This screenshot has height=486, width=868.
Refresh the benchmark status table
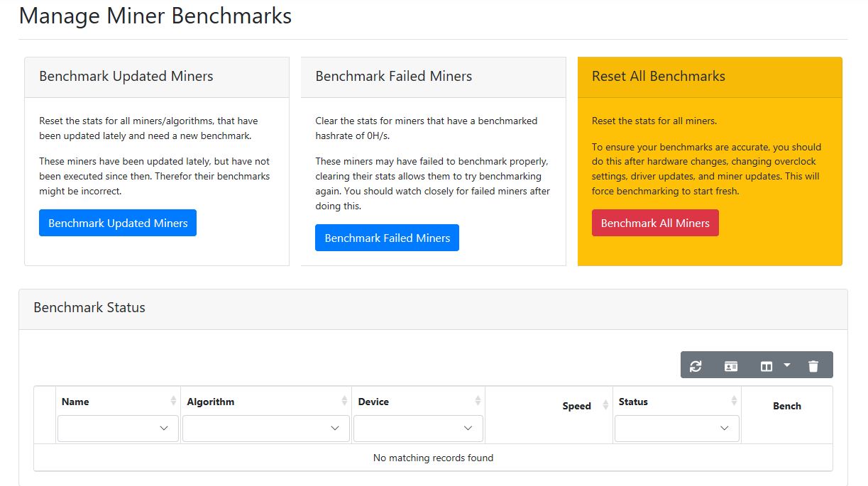tap(696, 365)
